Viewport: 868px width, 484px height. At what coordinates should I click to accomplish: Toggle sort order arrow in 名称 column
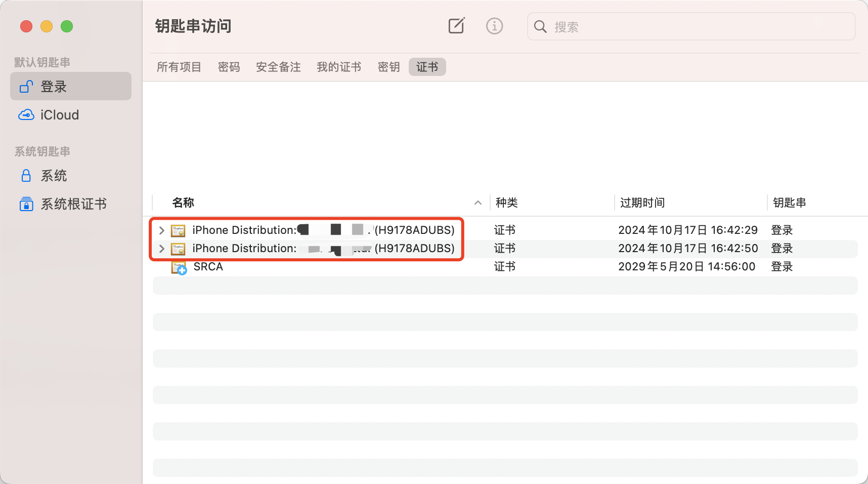tap(478, 203)
